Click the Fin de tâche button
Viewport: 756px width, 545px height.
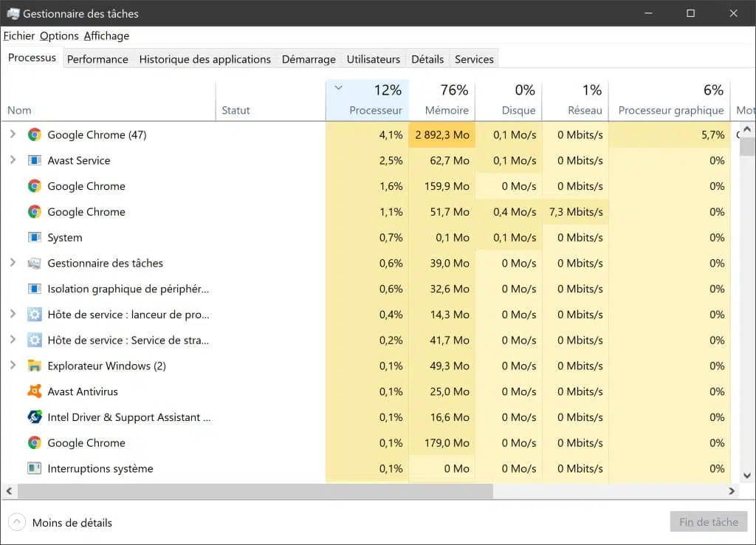[x=708, y=522]
